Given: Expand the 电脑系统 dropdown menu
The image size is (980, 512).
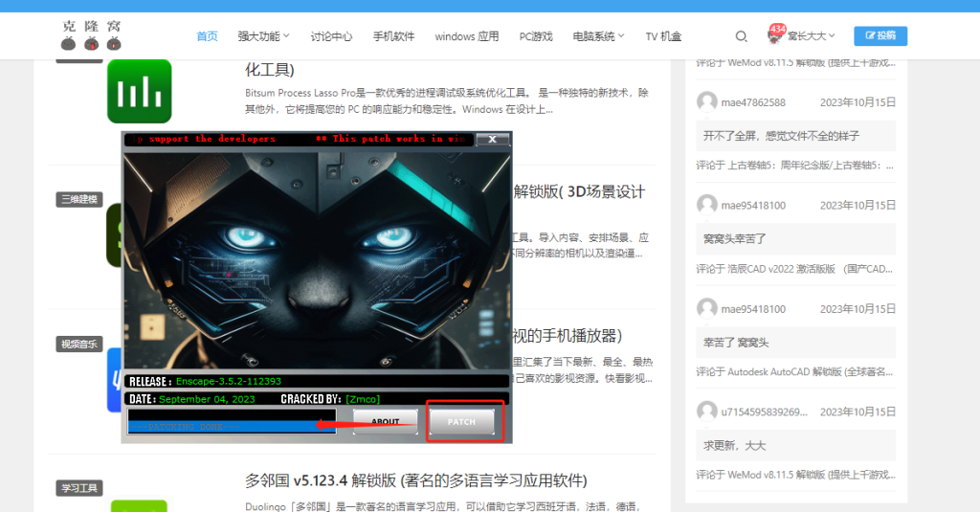Looking at the screenshot, I should [x=599, y=36].
